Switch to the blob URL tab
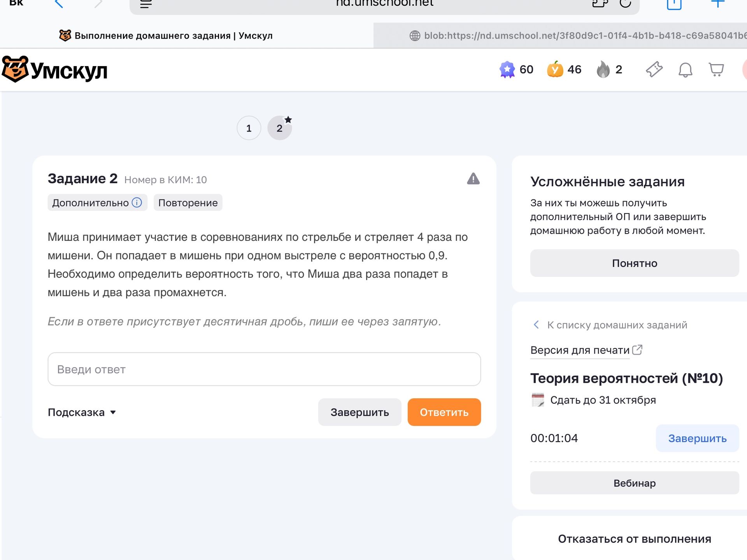Screen dimensions: 747x560 click(560, 35)
